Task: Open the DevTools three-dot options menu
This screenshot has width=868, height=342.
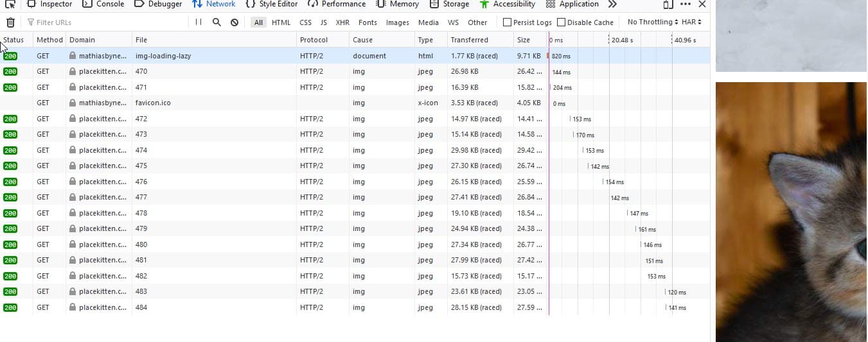Action: [x=686, y=4]
